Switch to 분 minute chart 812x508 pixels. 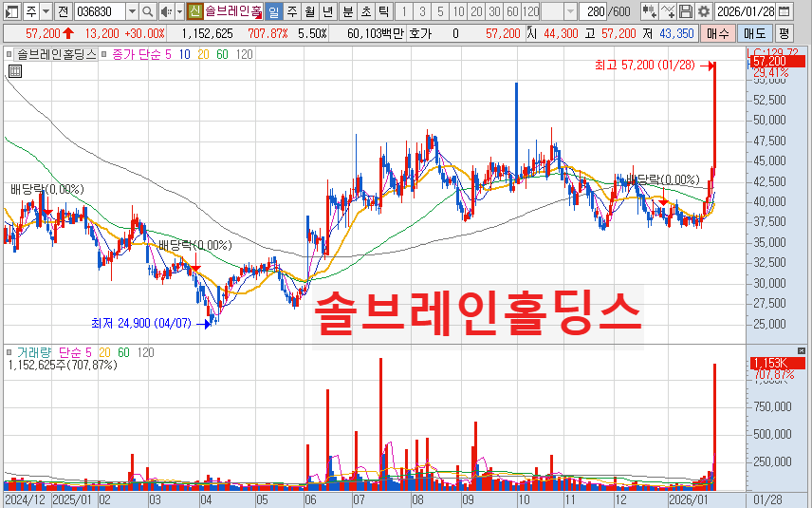(x=348, y=11)
